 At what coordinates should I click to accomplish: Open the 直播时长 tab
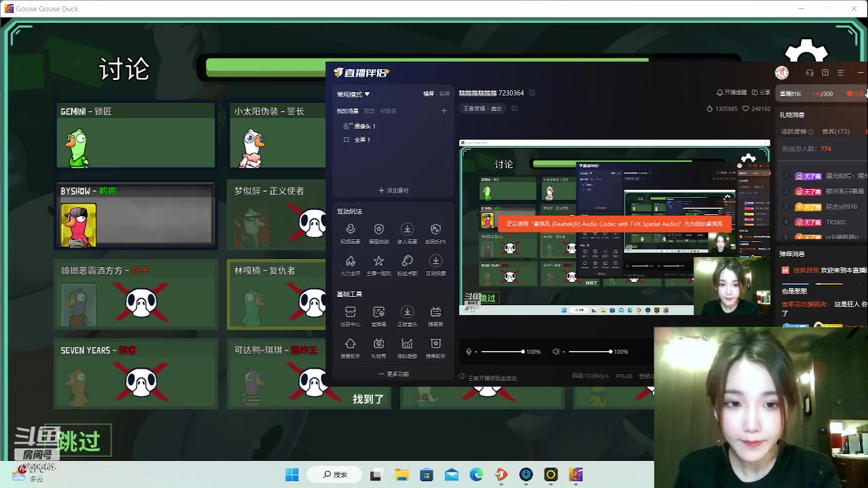click(x=791, y=94)
